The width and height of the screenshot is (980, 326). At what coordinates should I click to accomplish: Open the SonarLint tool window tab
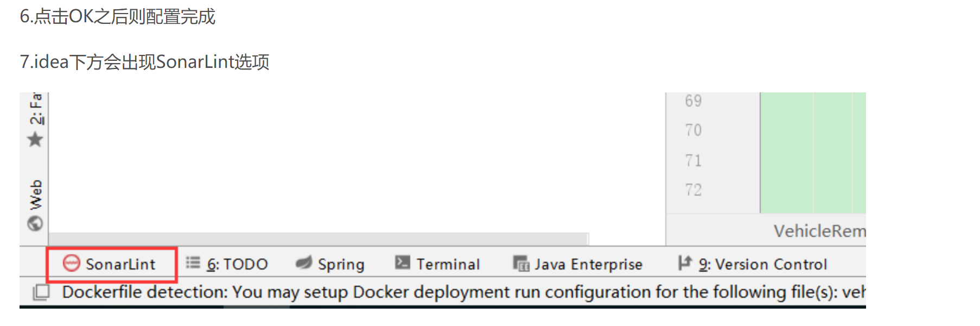pyautogui.click(x=120, y=264)
